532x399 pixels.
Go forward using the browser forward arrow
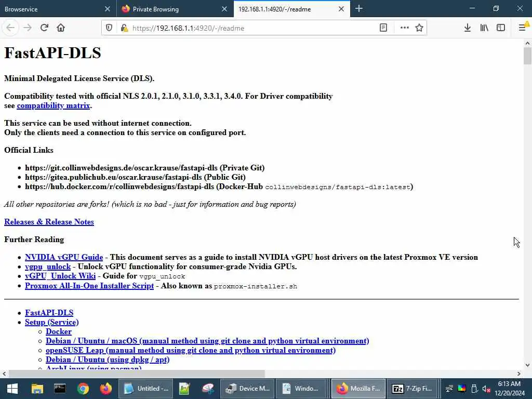28,28
